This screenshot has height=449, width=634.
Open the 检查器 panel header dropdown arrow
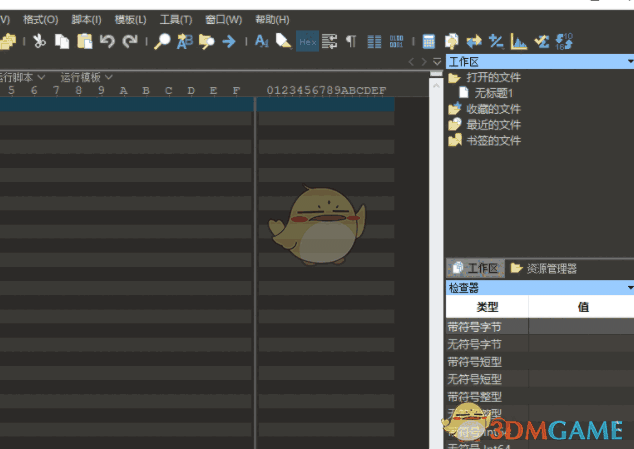[630, 288]
